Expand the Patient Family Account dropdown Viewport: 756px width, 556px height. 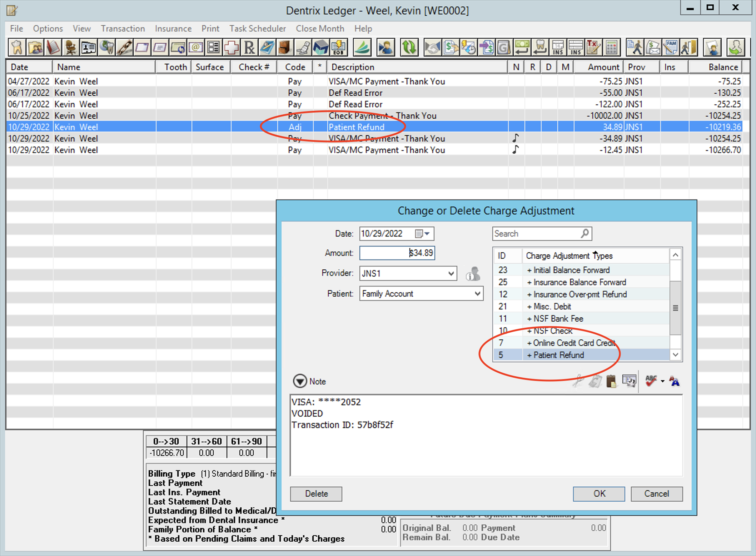click(477, 294)
